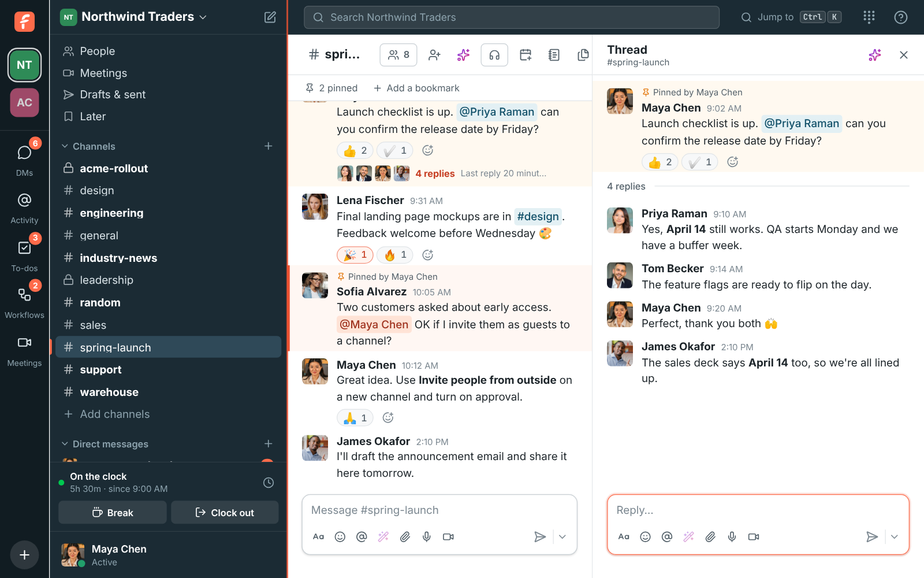Go to Drafts & sent
This screenshot has height=578, width=924.
[169, 95]
